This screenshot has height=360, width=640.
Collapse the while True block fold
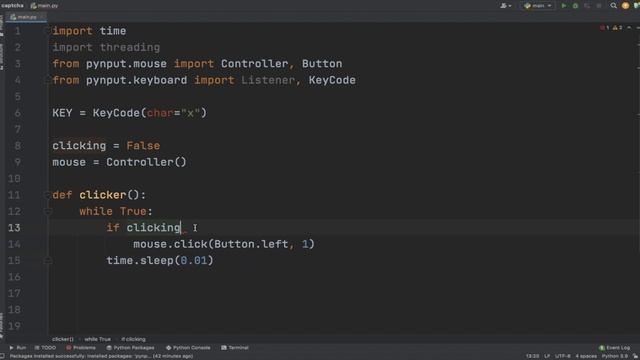47,211
